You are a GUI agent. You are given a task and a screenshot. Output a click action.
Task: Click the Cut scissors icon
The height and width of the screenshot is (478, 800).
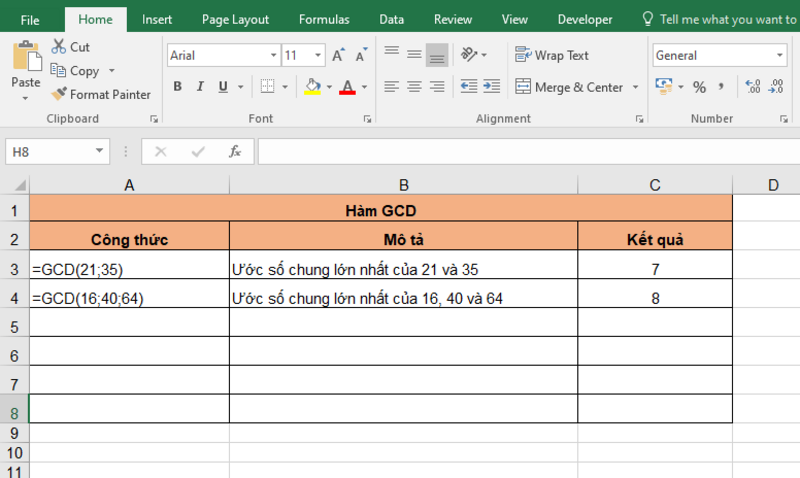point(59,46)
